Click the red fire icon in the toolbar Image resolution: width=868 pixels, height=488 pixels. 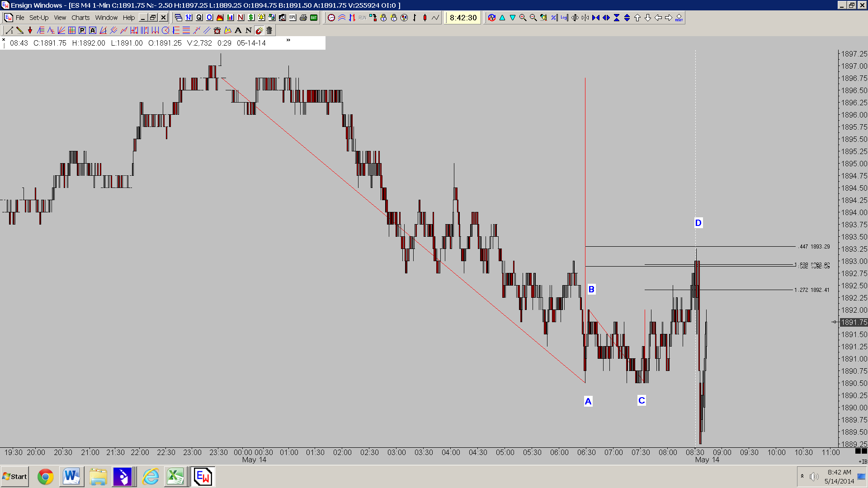point(220,18)
